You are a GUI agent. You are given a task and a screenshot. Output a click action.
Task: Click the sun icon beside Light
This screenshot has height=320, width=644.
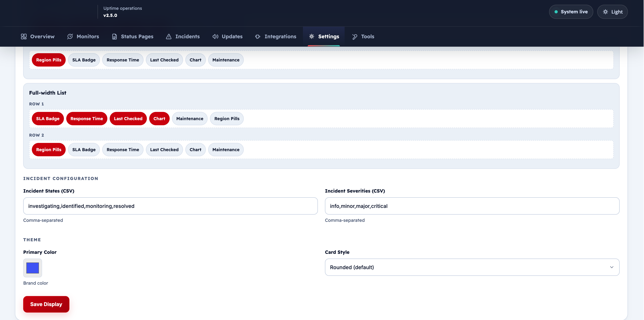point(605,12)
